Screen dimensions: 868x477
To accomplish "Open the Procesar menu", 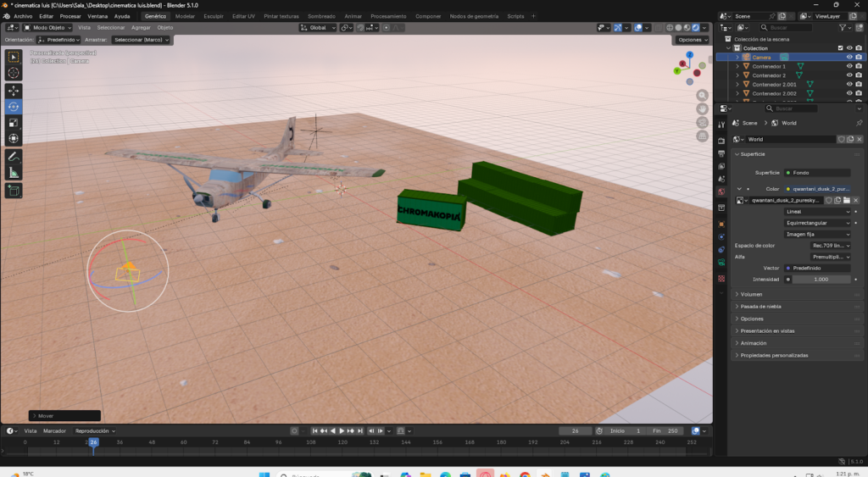I will click(70, 17).
